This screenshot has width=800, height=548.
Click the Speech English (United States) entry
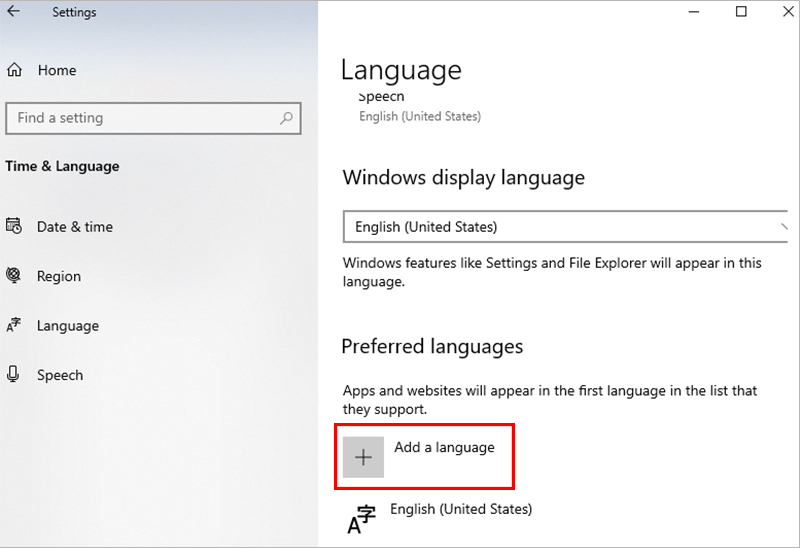420,116
